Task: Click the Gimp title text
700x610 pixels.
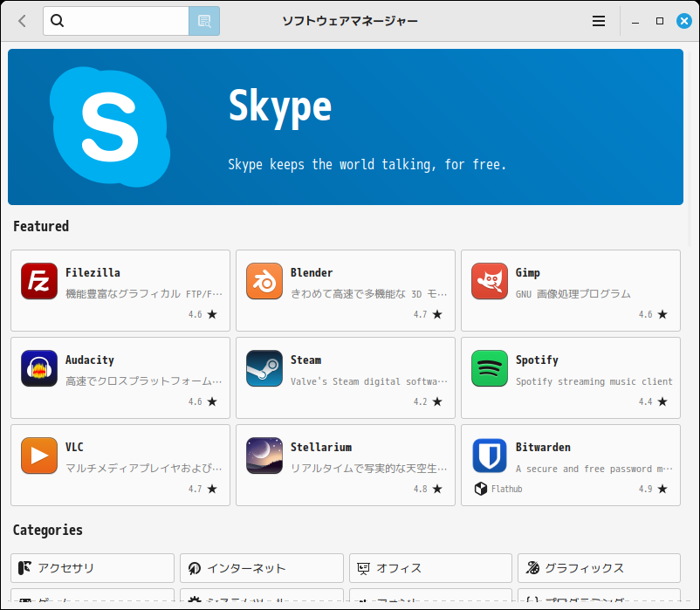Action: pyautogui.click(x=528, y=272)
